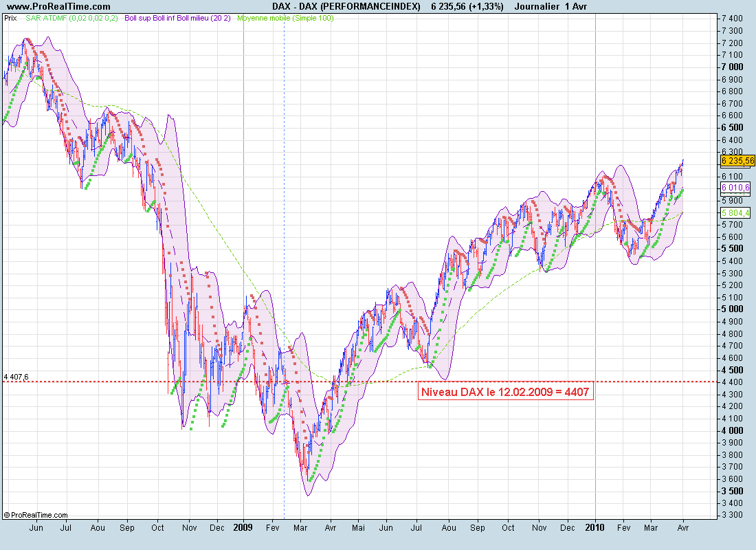Open the Moyenne mobile (Simple 100) label
The height and width of the screenshot is (550, 756).
pyautogui.click(x=285, y=19)
